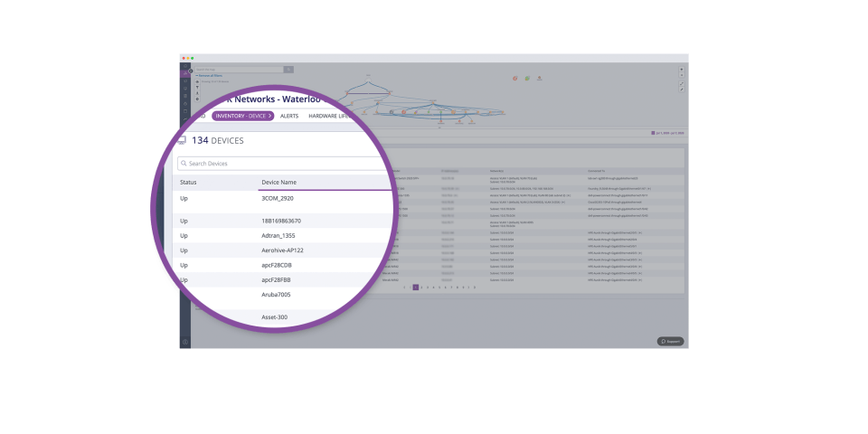
Task: Select highlighted page 1 in pagination
Action: click(x=416, y=288)
